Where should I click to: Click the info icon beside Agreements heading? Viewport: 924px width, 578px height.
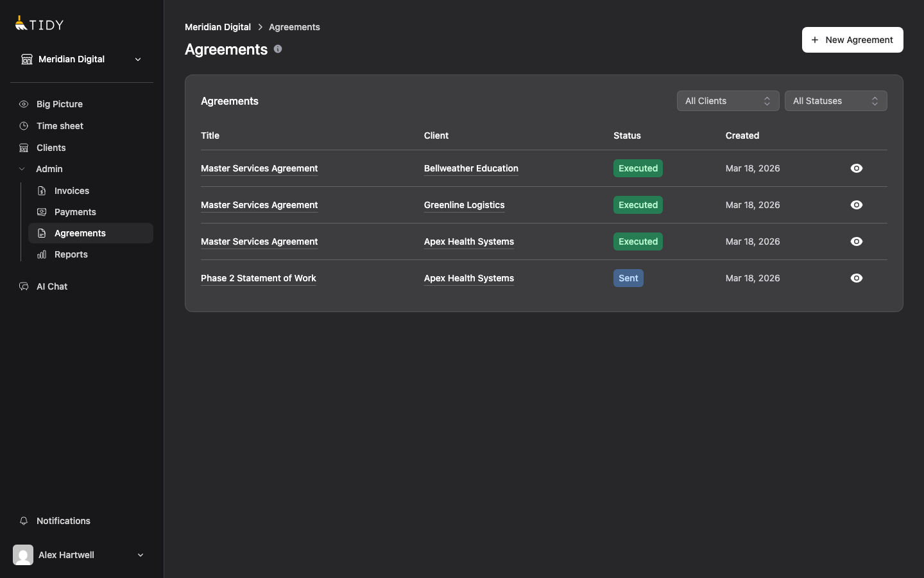pos(278,49)
